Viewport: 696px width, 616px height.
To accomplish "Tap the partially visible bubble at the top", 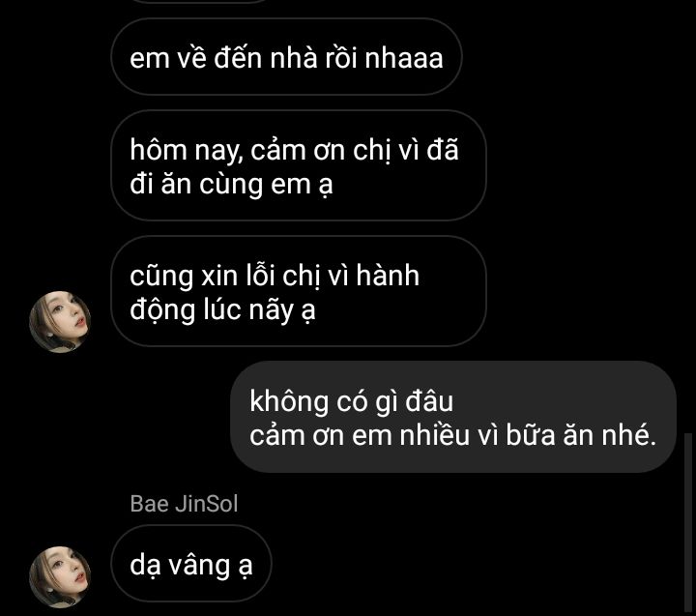I will pos(200,1).
